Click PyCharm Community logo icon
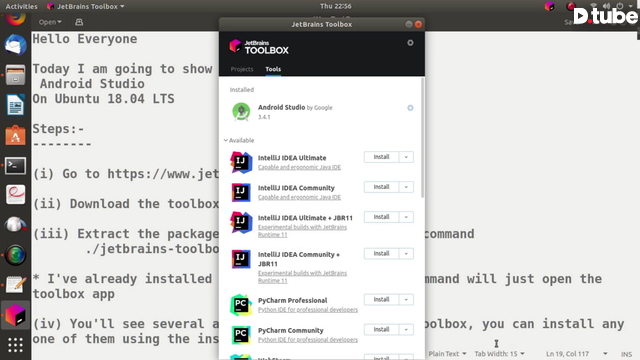The width and height of the screenshot is (640, 360). (x=241, y=335)
